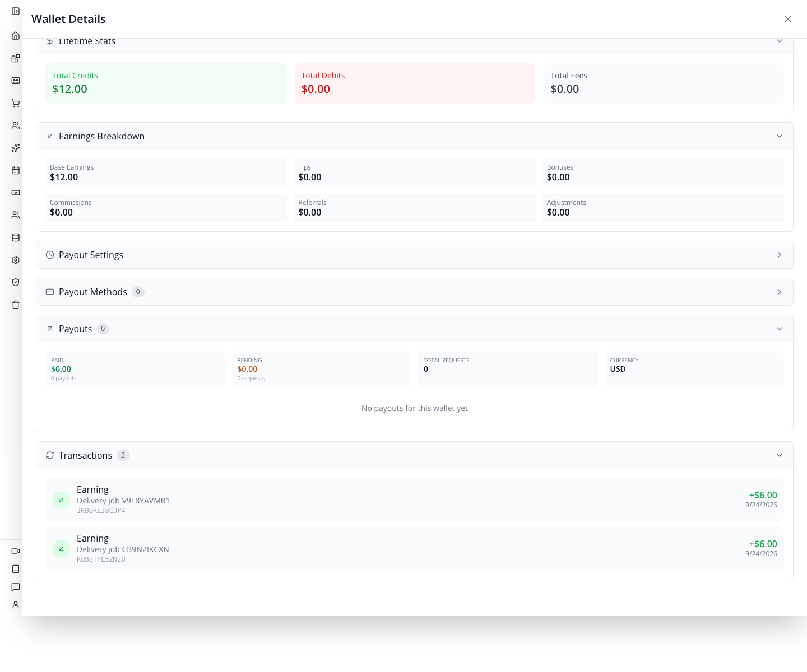Click the +$6.00 amount for job CB9N2IKCXN
The width and height of the screenshot is (807, 672).
click(x=763, y=544)
